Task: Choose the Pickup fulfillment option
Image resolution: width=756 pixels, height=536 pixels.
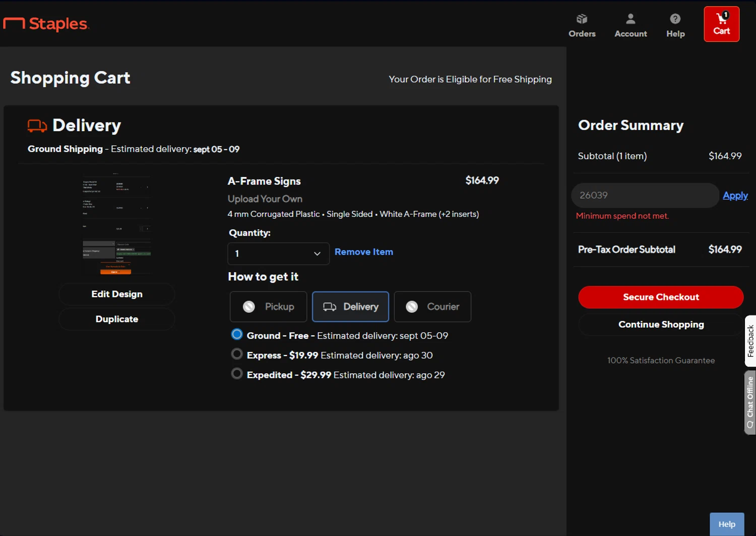Action: [268, 307]
